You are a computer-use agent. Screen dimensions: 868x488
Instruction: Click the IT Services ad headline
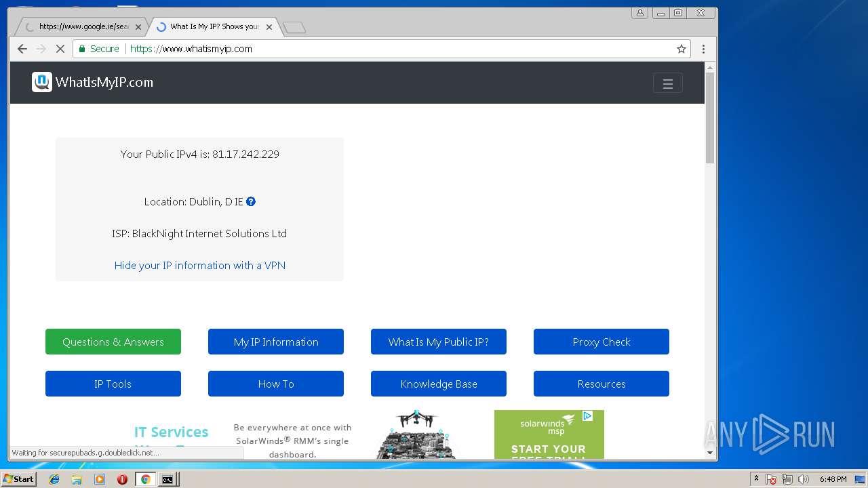(x=171, y=432)
